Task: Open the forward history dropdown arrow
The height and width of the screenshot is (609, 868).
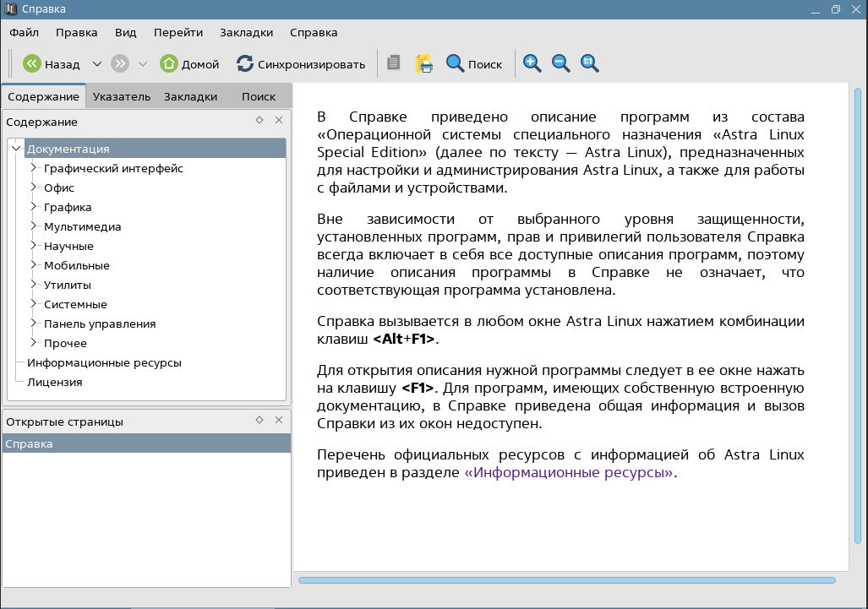Action: click(142, 64)
